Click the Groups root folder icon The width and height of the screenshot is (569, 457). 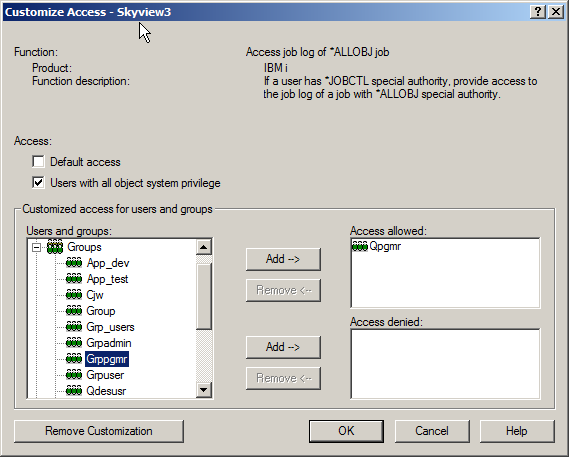click(55, 247)
